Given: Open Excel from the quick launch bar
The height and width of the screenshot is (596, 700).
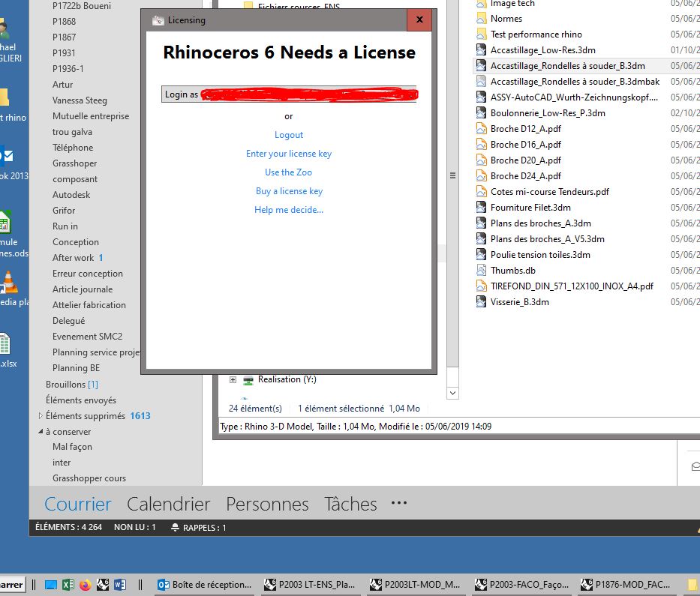Looking at the screenshot, I should (68, 585).
